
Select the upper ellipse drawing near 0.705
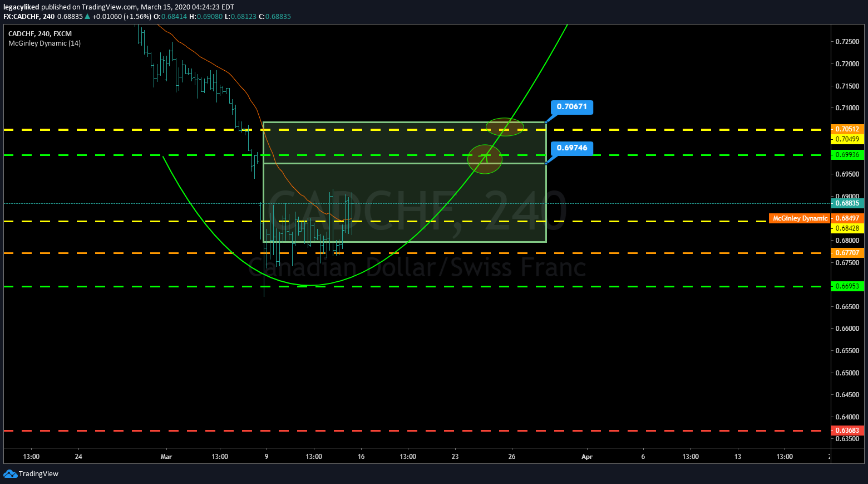click(x=505, y=127)
